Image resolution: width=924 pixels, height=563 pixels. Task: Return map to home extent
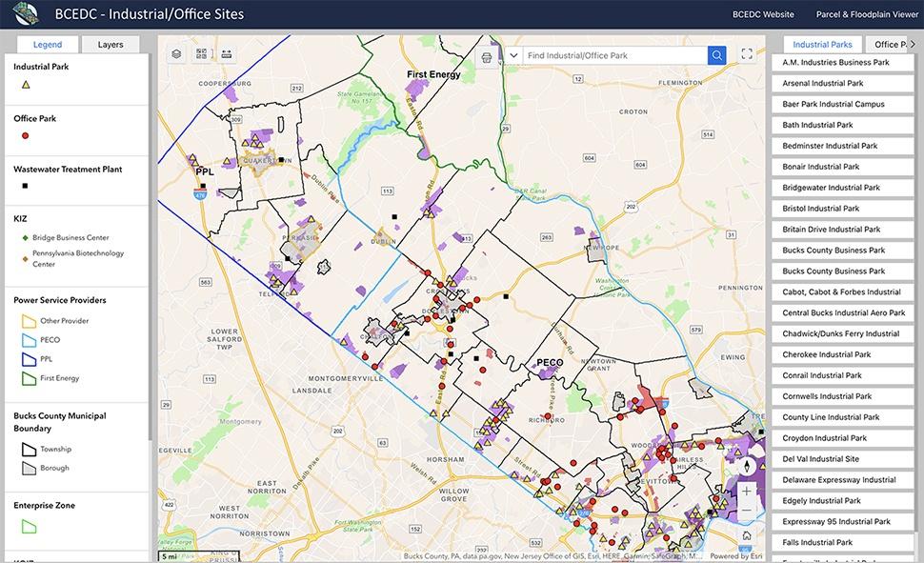(x=746, y=535)
